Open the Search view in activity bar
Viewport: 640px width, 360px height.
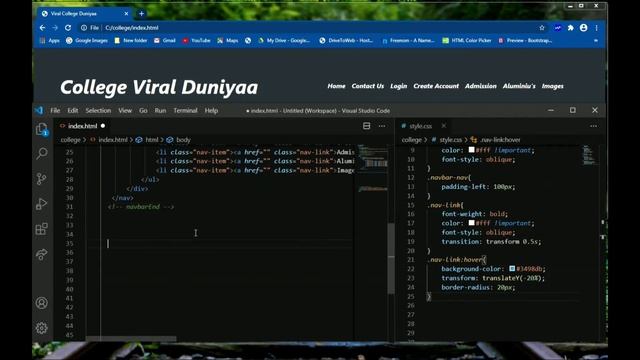coord(42,154)
